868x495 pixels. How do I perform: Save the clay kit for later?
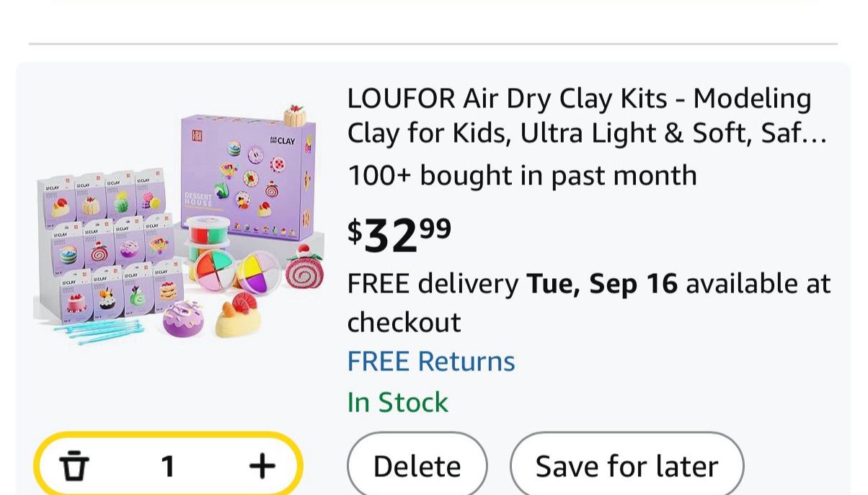coord(626,466)
